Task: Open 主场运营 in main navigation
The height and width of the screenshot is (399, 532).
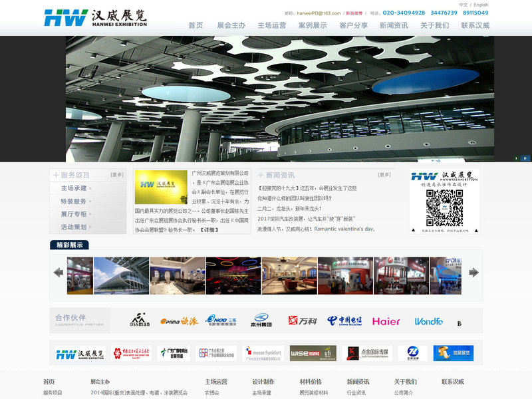Action: (272, 25)
